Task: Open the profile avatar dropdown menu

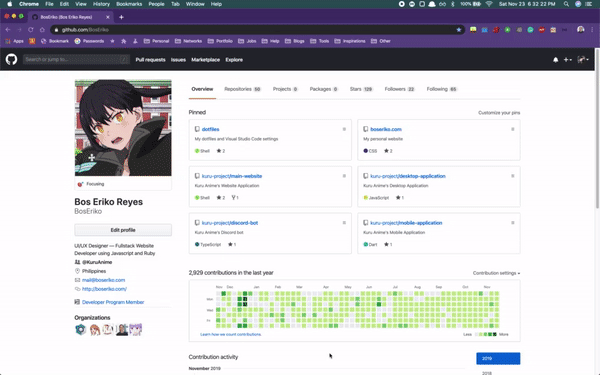Action: click(x=583, y=60)
